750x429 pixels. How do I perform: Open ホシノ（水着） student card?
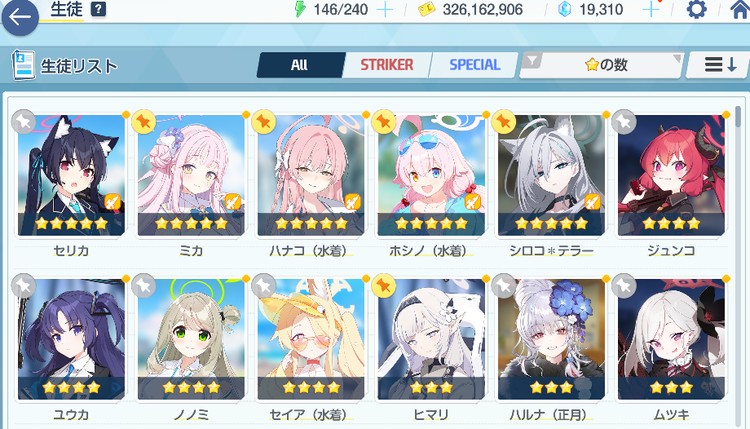(x=431, y=176)
